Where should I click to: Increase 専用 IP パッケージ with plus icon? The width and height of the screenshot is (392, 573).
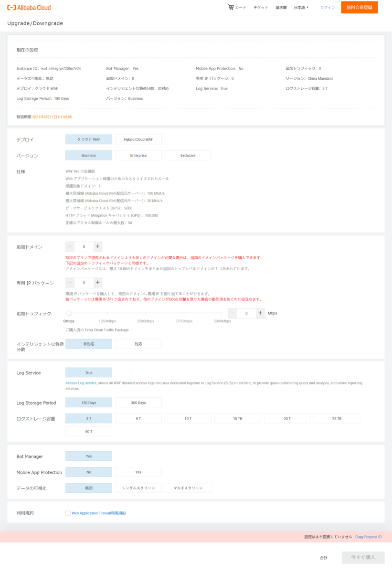coord(97,282)
